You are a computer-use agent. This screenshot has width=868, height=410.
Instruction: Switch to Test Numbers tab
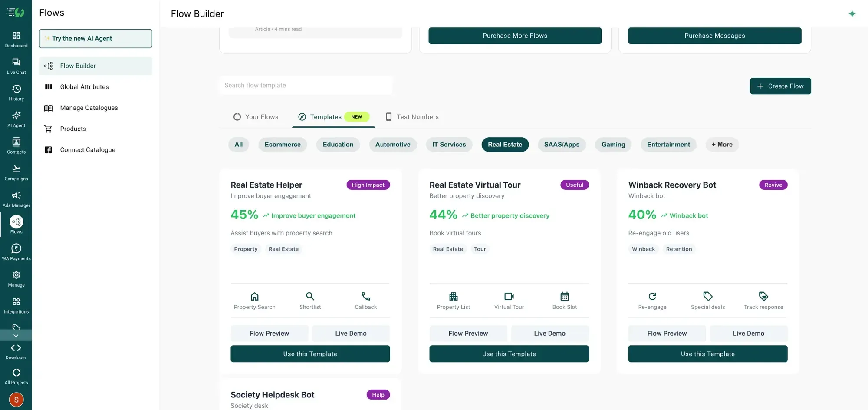click(x=412, y=117)
